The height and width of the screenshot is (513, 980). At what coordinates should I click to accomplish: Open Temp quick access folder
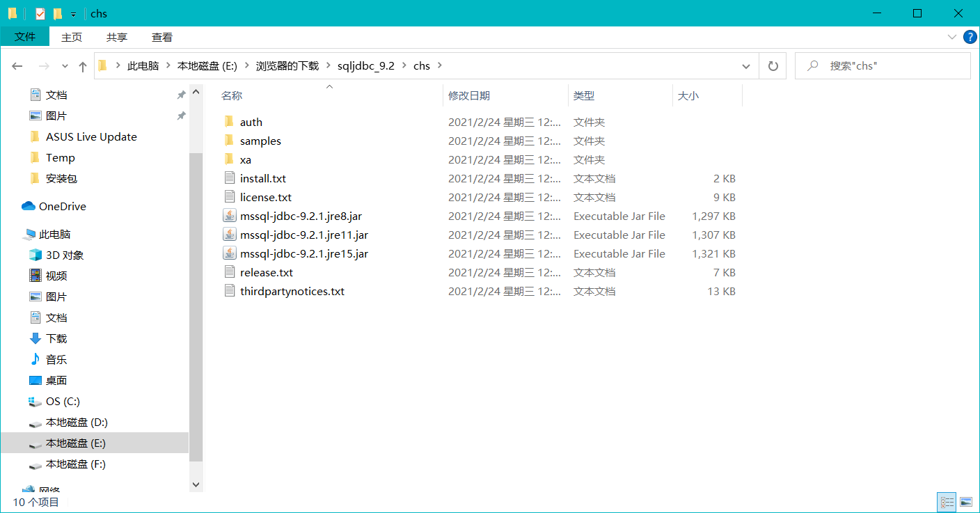pyautogui.click(x=52, y=157)
